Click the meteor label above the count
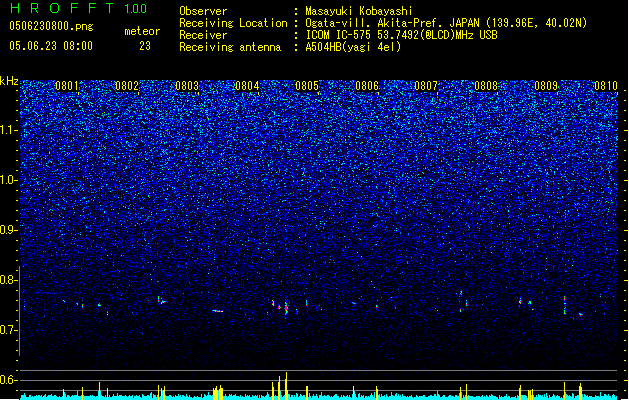 [x=142, y=31]
